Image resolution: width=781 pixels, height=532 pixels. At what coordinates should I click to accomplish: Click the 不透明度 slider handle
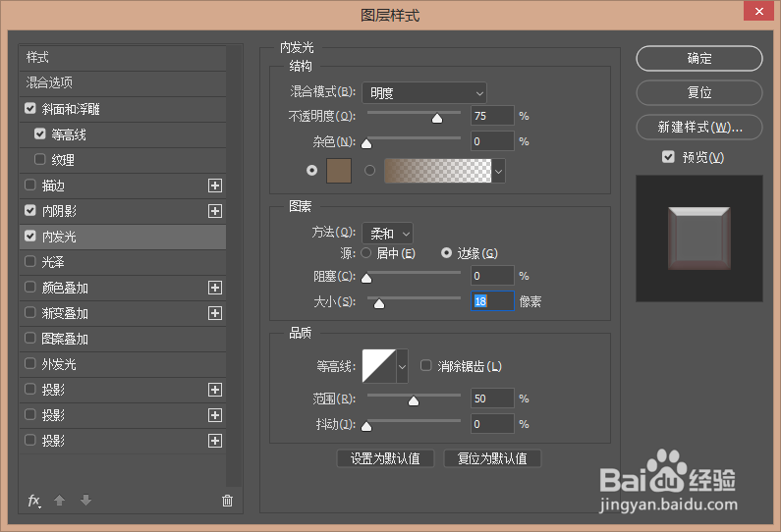(437, 118)
